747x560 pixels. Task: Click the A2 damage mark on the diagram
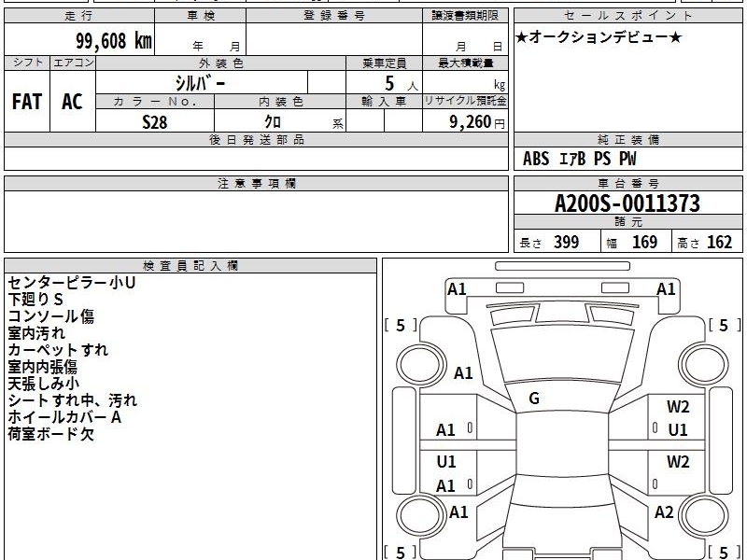tap(664, 511)
